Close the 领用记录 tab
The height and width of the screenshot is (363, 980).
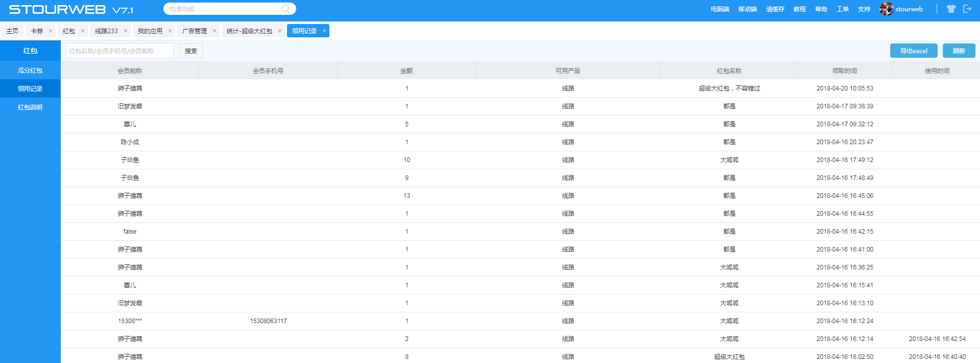[324, 31]
